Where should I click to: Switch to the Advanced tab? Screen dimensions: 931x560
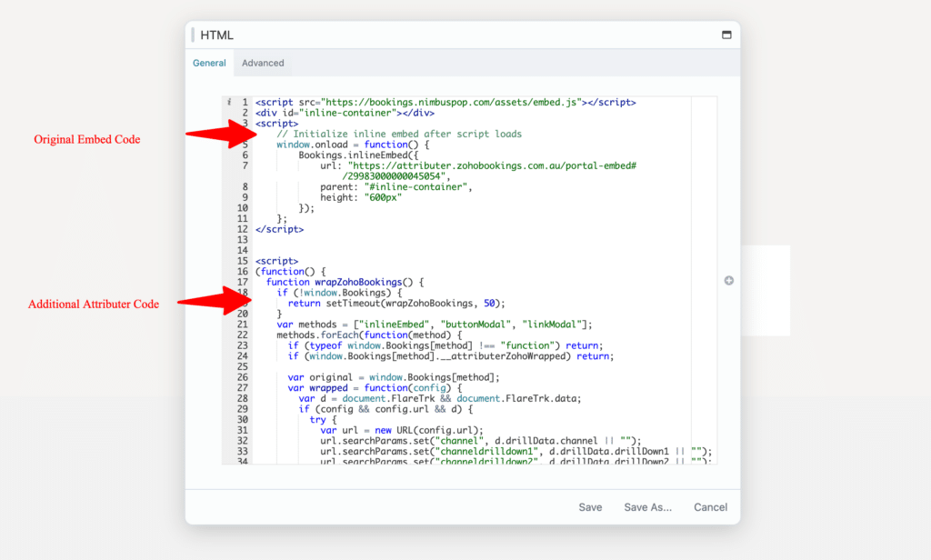[x=263, y=63]
